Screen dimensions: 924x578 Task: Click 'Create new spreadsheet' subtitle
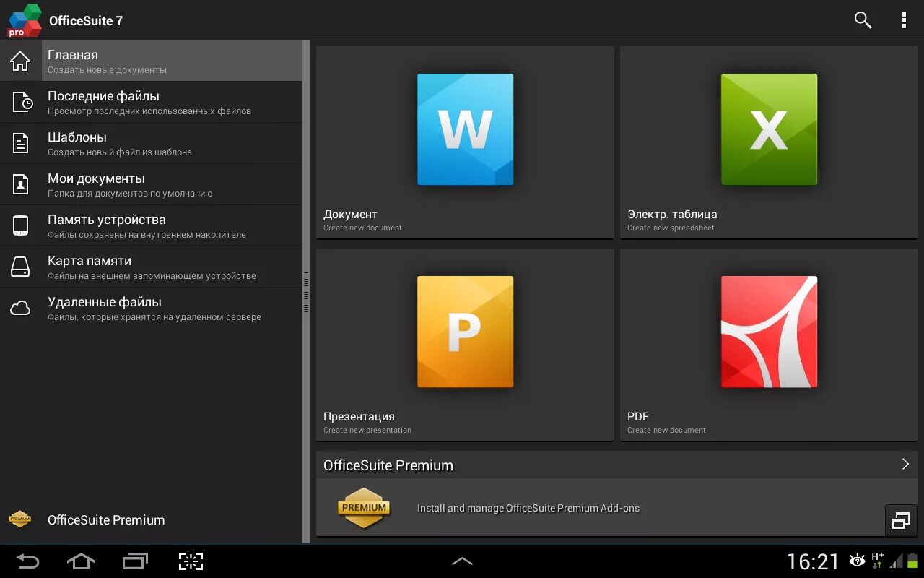click(671, 228)
